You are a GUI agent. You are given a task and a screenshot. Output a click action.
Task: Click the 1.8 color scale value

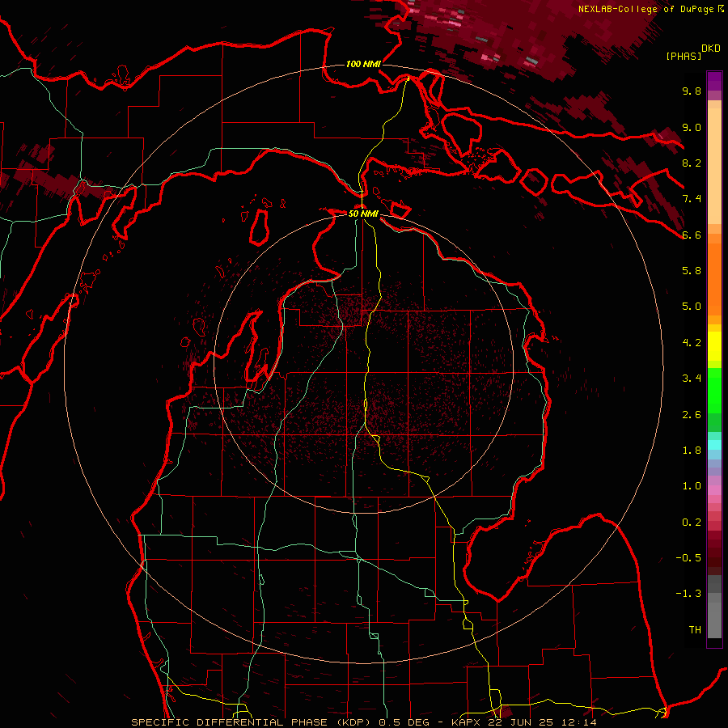point(692,451)
